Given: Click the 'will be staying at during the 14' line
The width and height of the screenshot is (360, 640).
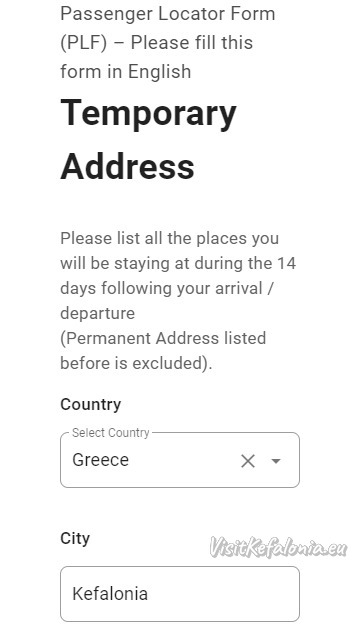Looking at the screenshot, I should (178, 263).
